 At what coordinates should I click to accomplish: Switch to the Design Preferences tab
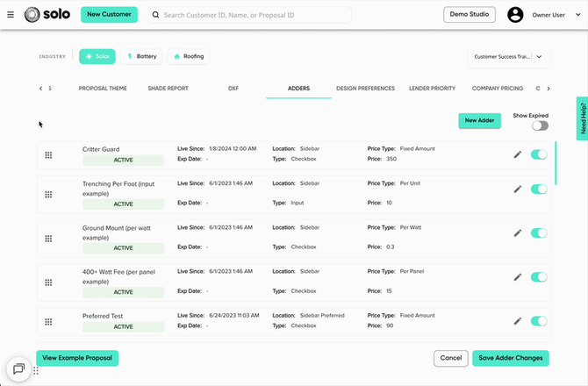pos(365,89)
